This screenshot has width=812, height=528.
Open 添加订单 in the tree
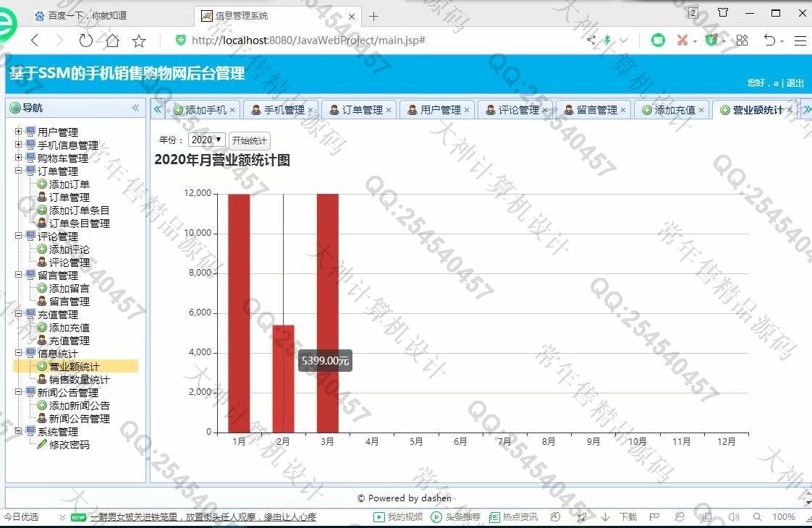pos(69,184)
